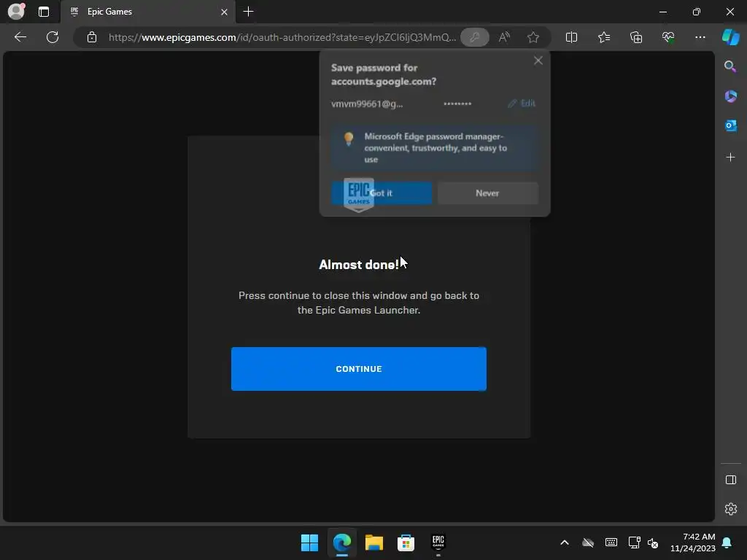Click the cloud sync tray icon
Image resolution: width=747 pixels, height=560 pixels.
588,542
